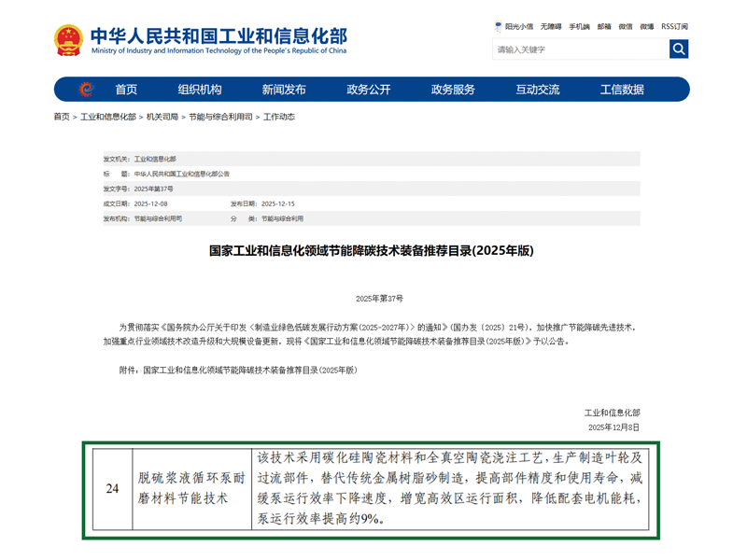Open the 政务公开 menu
This screenshot has height=560, width=747.
click(x=369, y=90)
